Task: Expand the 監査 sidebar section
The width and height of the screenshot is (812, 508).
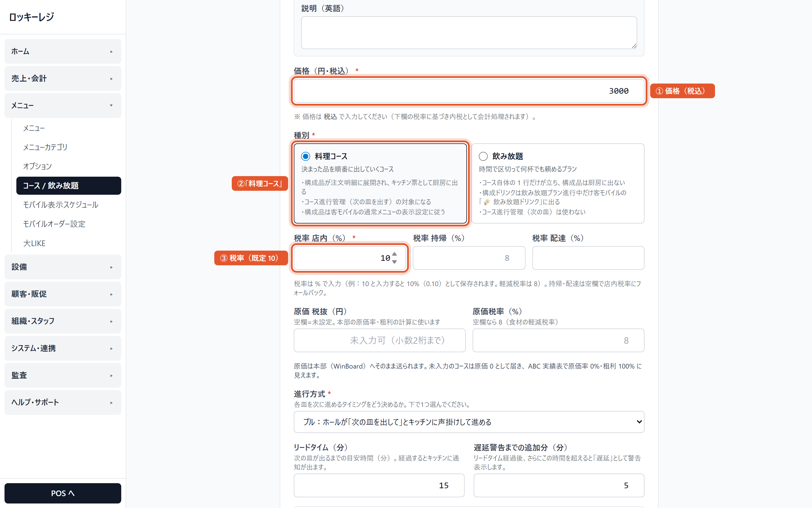Action: coord(63,375)
